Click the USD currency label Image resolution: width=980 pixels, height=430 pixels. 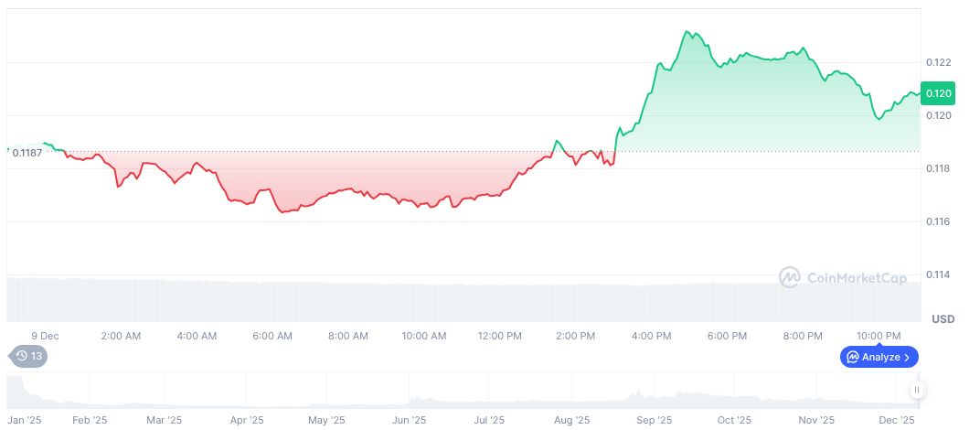point(943,319)
